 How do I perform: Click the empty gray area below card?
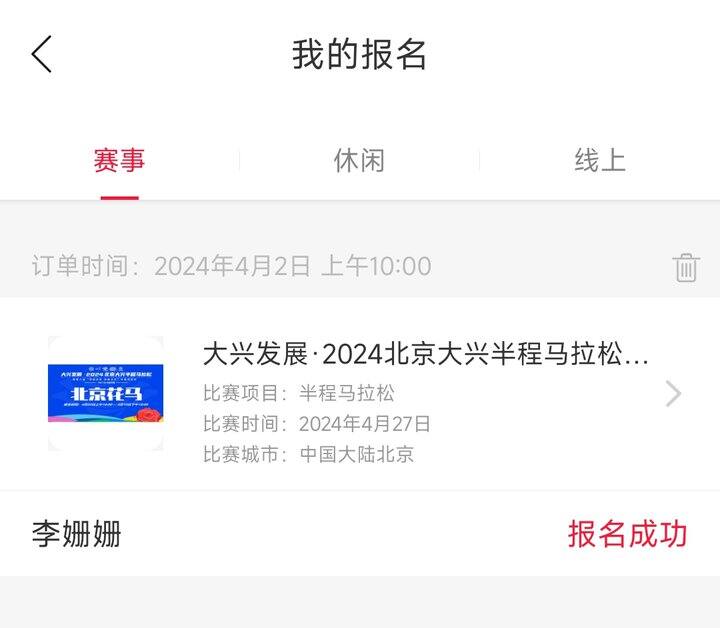(x=360, y=602)
